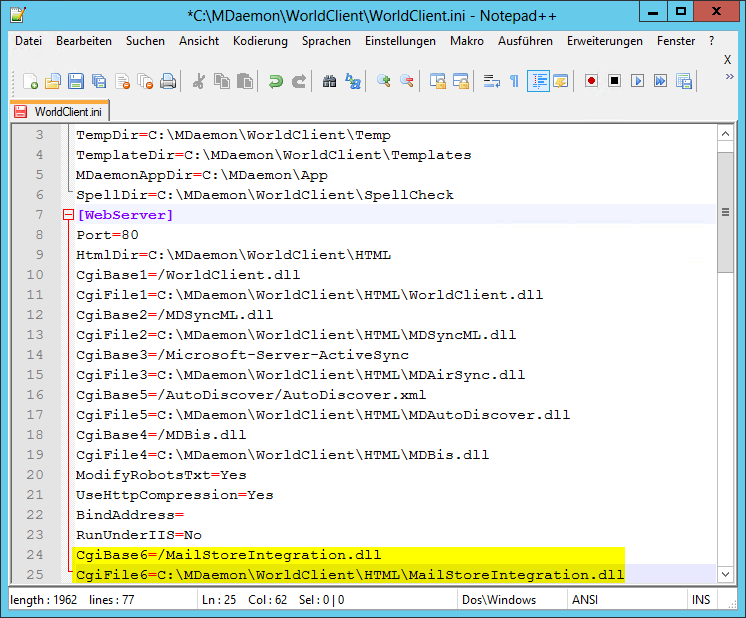This screenshot has width=746, height=618.
Task: Click the Cut scissors icon
Action: point(198,81)
